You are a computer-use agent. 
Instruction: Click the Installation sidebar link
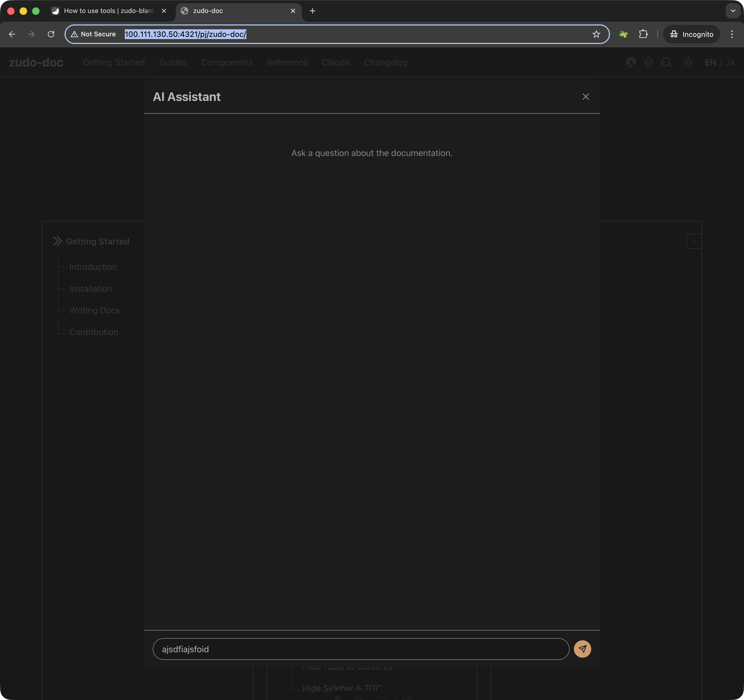click(91, 288)
